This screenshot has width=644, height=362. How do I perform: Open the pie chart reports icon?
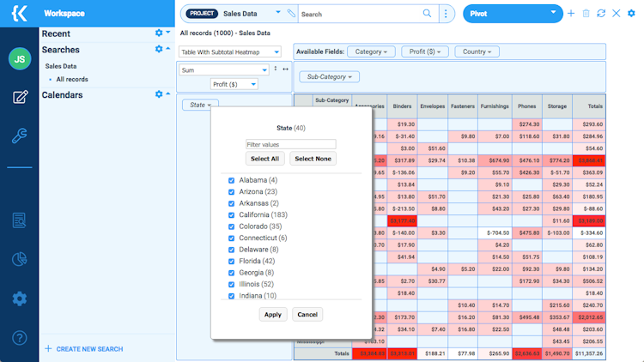point(19,259)
